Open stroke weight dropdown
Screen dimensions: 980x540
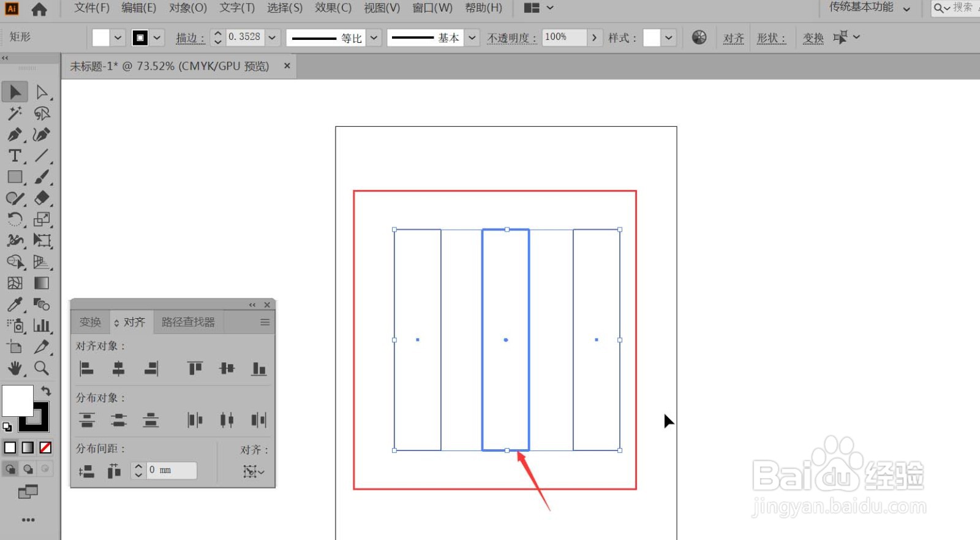[273, 37]
